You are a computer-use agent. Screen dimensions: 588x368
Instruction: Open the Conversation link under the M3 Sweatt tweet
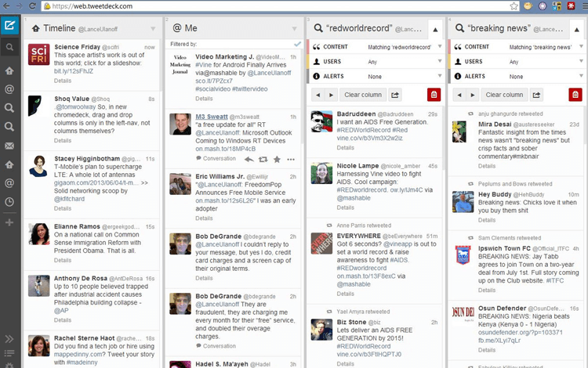219,158
